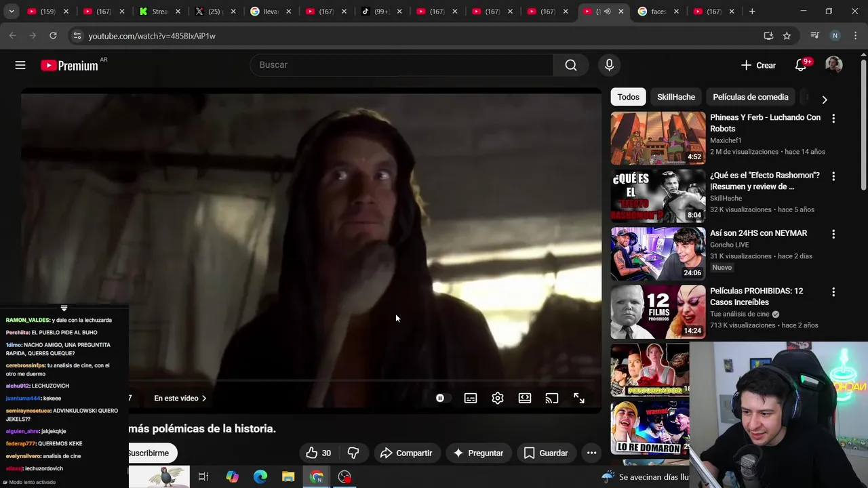Switch to theater mode view
Viewport: 868px width, 488px height.
(x=525, y=399)
